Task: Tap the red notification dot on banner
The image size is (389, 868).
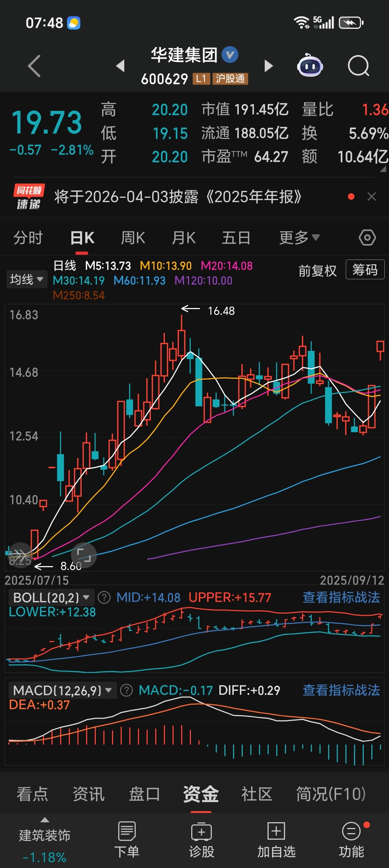Action: [x=351, y=196]
